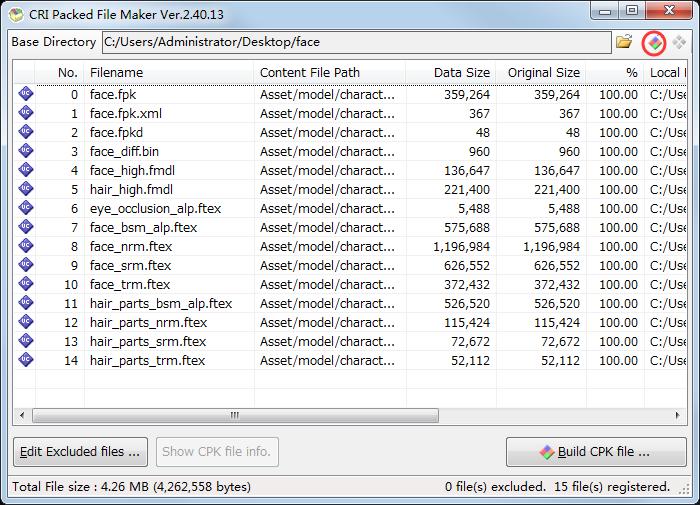The image size is (700, 505).
Task: Select the face_bsm_alp.ftex filename
Action: 143,227
